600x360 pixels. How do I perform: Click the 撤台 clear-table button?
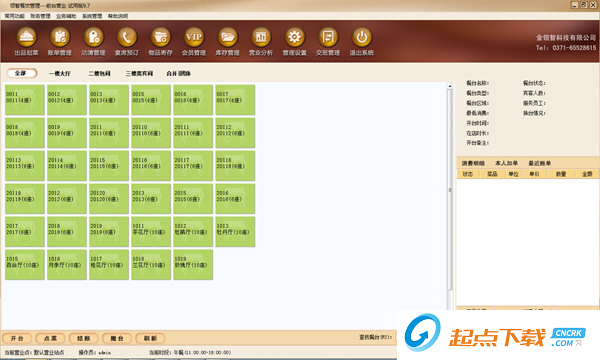pyautogui.click(x=117, y=338)
